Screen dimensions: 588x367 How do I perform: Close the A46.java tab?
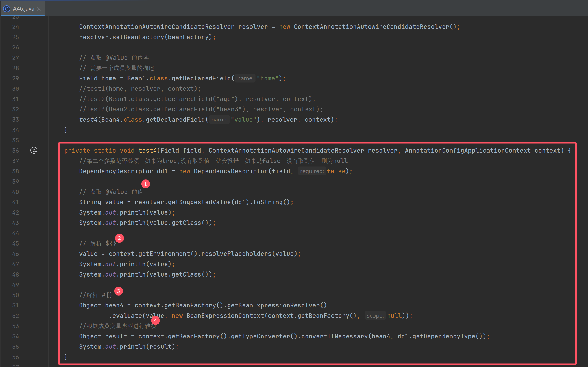click(x=39, y=9)
